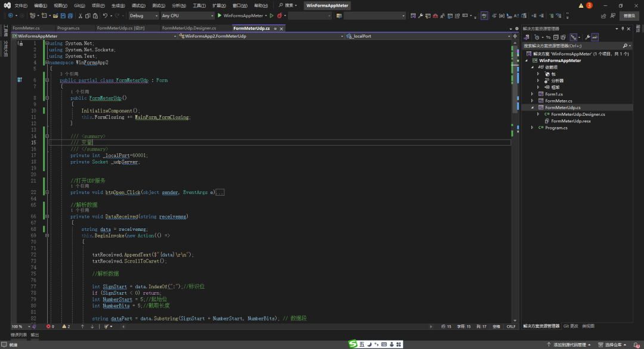Click the 添加到源代码管理 status bar button
Image resolution: width=644 pixels, height=349 pixels.
(569, 344)
